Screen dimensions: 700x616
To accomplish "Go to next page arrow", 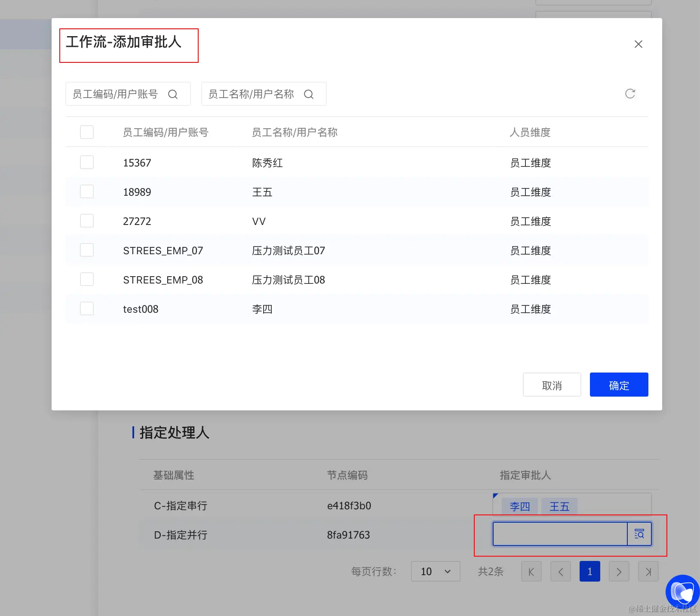I will [x=619, y=572].
